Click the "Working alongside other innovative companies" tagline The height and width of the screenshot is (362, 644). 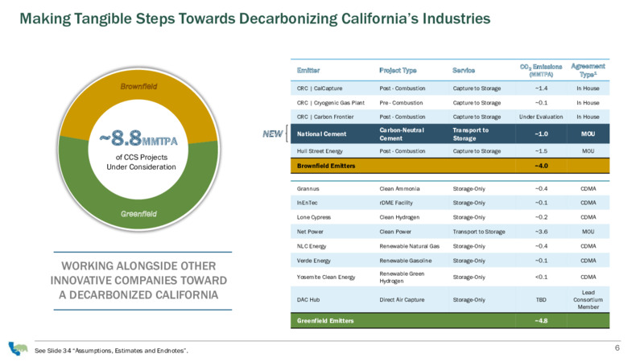[x=138, y=281]
